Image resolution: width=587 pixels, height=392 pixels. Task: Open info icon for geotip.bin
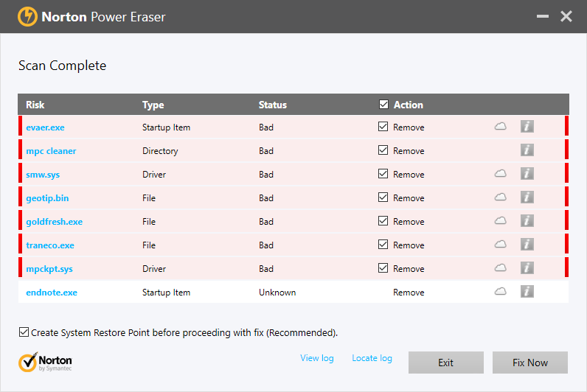click(527, 197)
